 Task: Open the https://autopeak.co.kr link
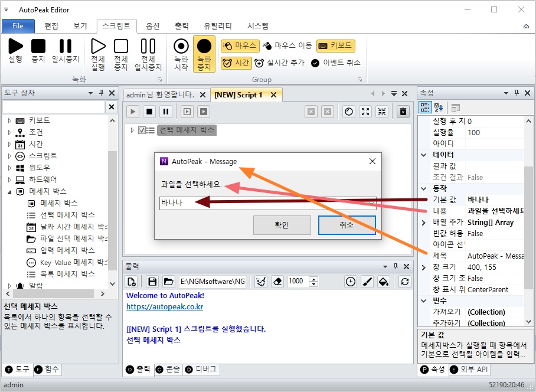165,306
